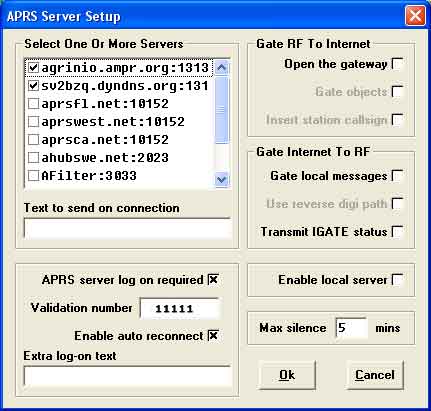The width and height of the screenshot is (431, 411).
Task: Tick the Gate objects checkbox
Action: (x=397, y=92)
